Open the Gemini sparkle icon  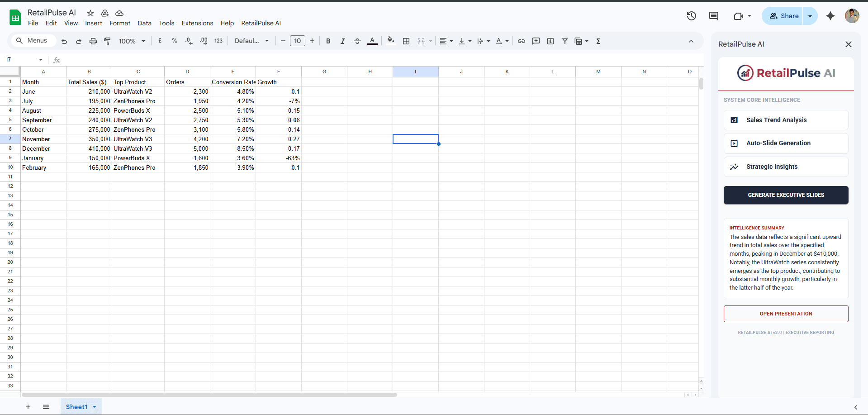pyautogui.click(x=830, y=16)
